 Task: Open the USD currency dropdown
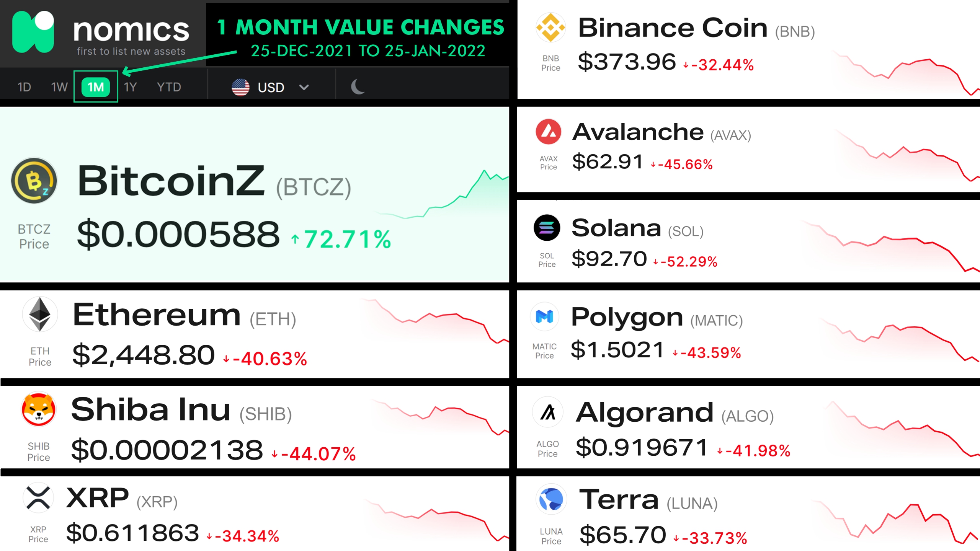click(270, 87)
